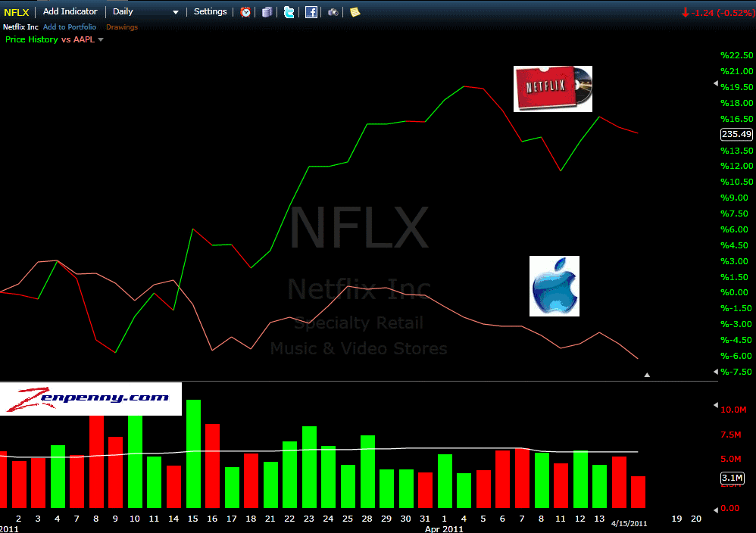
Task: Select the 3.1M volume value tag
Action: pos(733,478)
